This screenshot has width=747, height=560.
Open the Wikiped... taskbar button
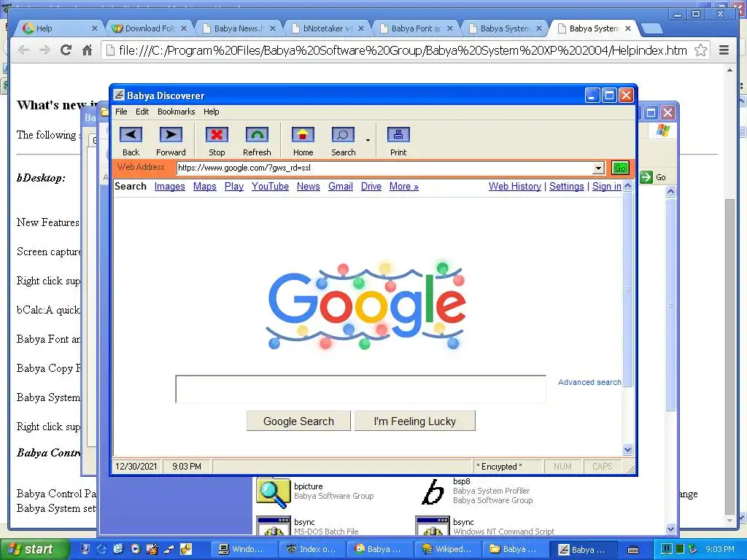click(x=447, y=549)
